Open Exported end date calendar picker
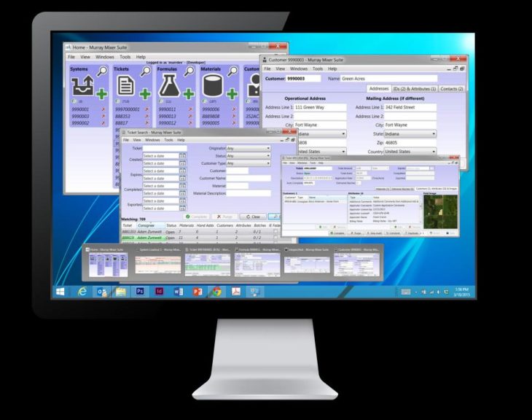 (182, 208)
